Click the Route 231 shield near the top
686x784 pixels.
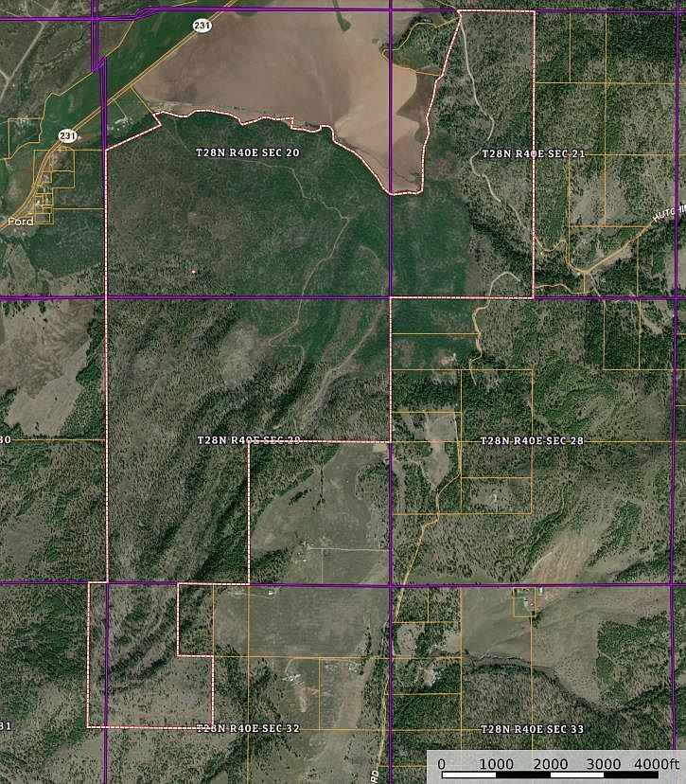point(202,25)
